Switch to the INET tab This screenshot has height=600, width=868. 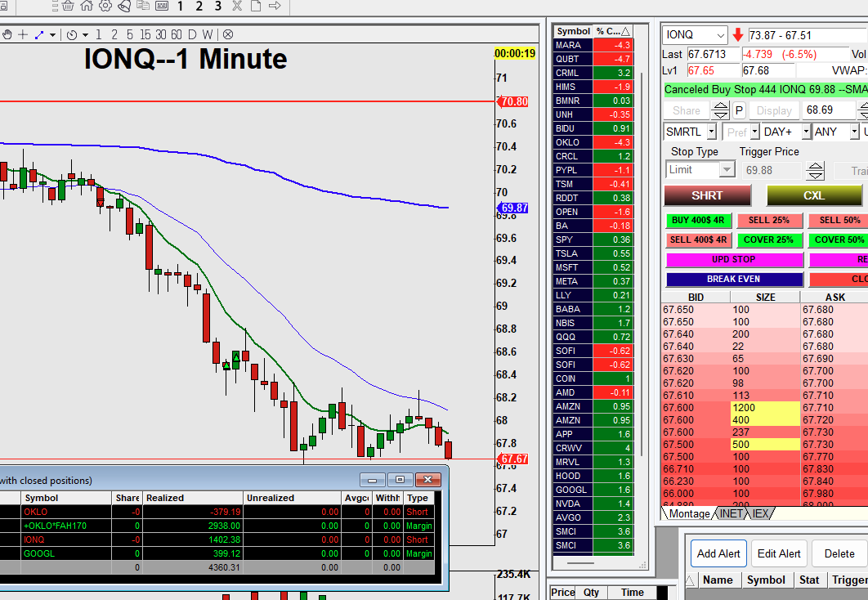click(731, 513)
